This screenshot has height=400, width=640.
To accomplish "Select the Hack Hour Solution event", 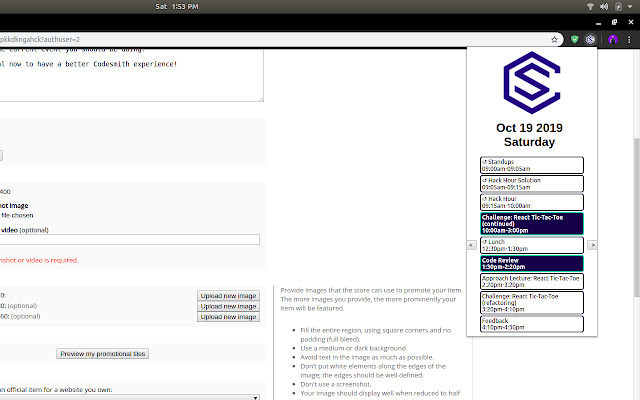I will coord(532,184).
